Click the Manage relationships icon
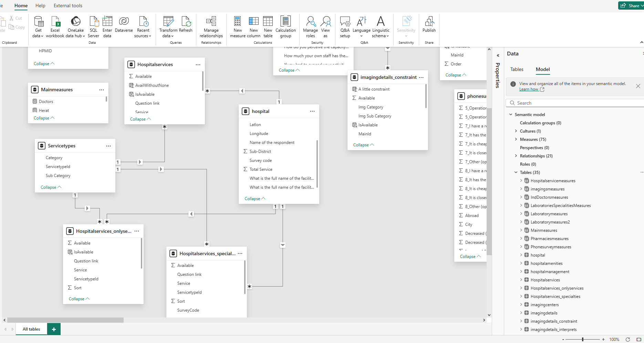The width and height of the screenshot is (644, 343). coord(211,22)
